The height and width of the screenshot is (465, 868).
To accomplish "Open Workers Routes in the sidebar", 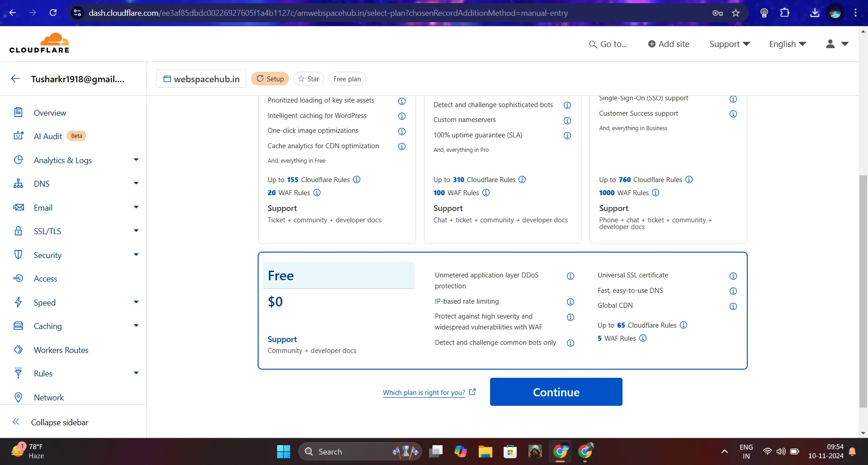I will [61, 350].
